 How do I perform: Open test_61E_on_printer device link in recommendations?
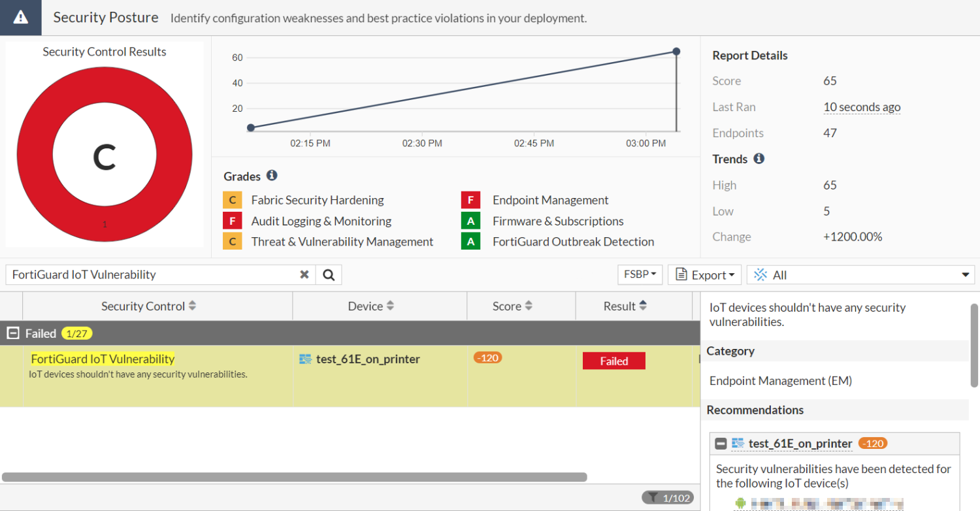(x=800, y=444)
